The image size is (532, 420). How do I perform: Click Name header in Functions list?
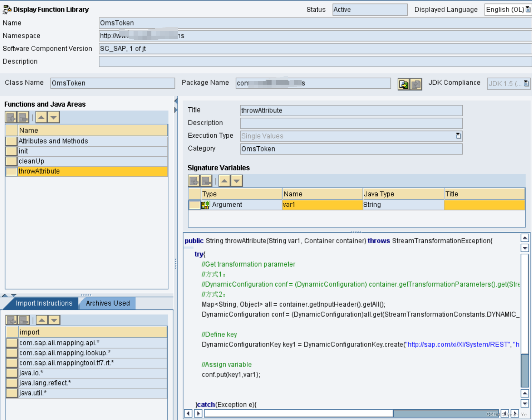(93, 130)
